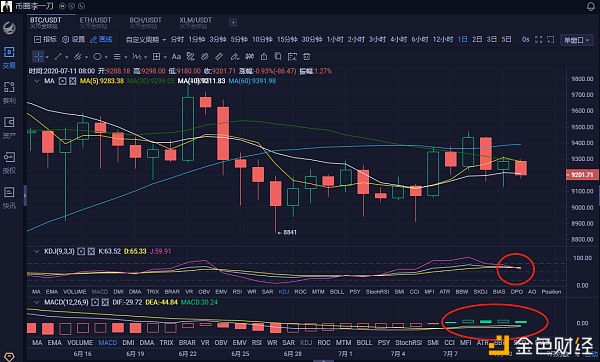The width and height of the screenshot is (600, 362).
Task: Select the crosshair cursor tool
Action: tap(39, 57)
